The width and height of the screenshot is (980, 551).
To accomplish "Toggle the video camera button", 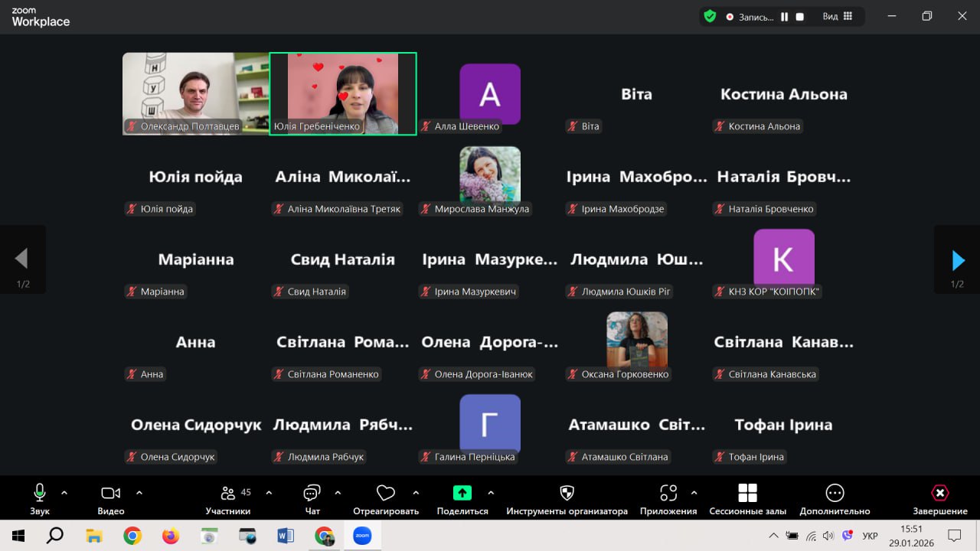I will point(111,494).
